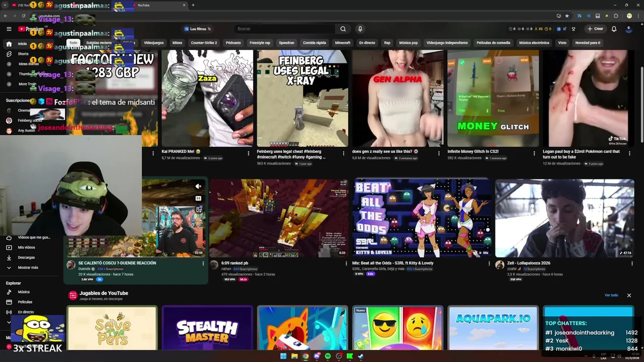644x362 pixels.
Task: Open options for Logan Paul Pokémon short
Action: point(629,153)
